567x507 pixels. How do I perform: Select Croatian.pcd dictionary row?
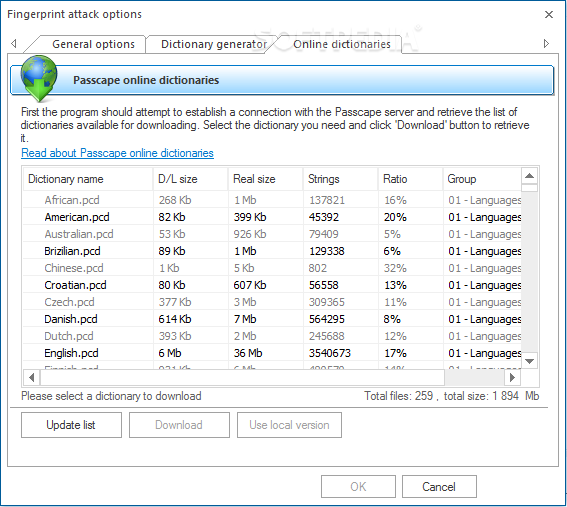click(x=272, y=285)
